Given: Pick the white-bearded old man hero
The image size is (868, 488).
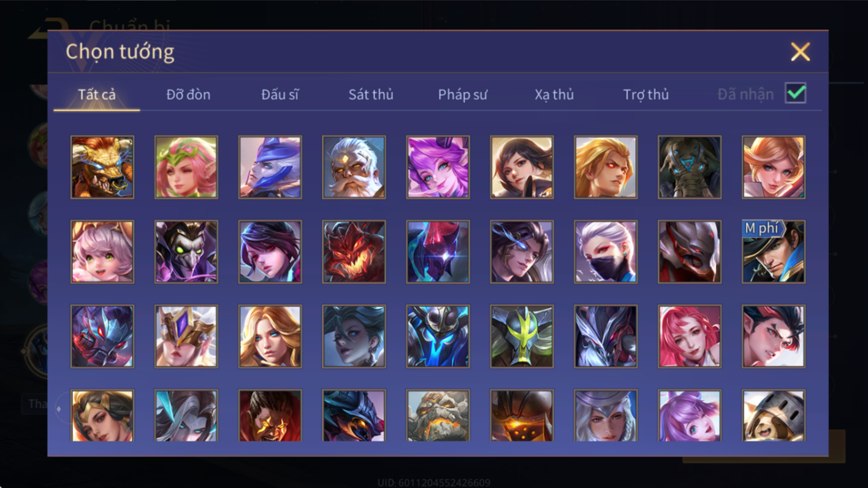Looking at the screenshot, I should click(354, 167).
